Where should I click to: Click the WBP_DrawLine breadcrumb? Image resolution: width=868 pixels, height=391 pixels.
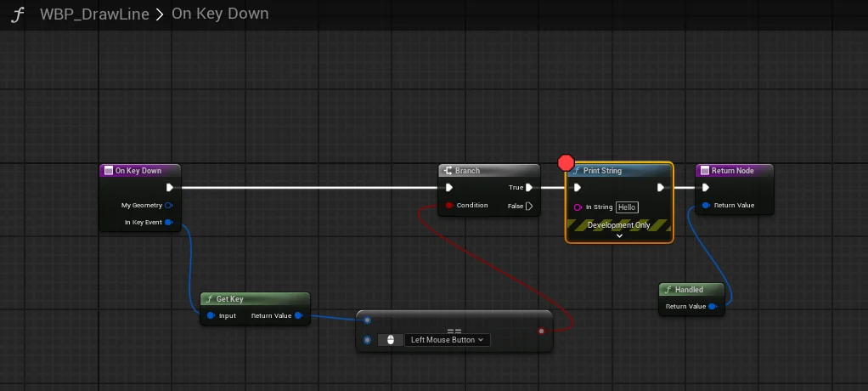tap(94, 14)
